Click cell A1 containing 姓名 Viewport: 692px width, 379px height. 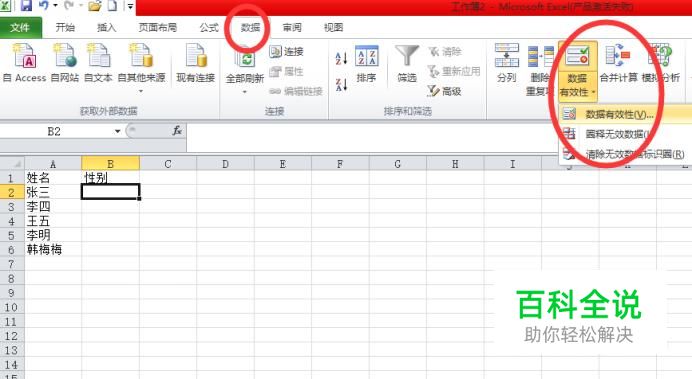point(53,178)
